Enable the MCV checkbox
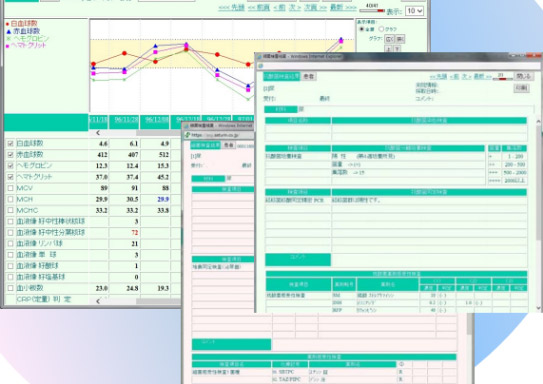The width and height of the screenshot is (543, 384). [x=10, y=188]
